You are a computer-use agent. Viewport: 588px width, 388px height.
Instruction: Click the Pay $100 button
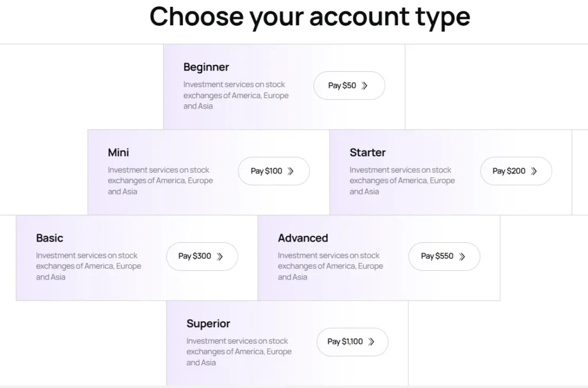tap(273, 171)
